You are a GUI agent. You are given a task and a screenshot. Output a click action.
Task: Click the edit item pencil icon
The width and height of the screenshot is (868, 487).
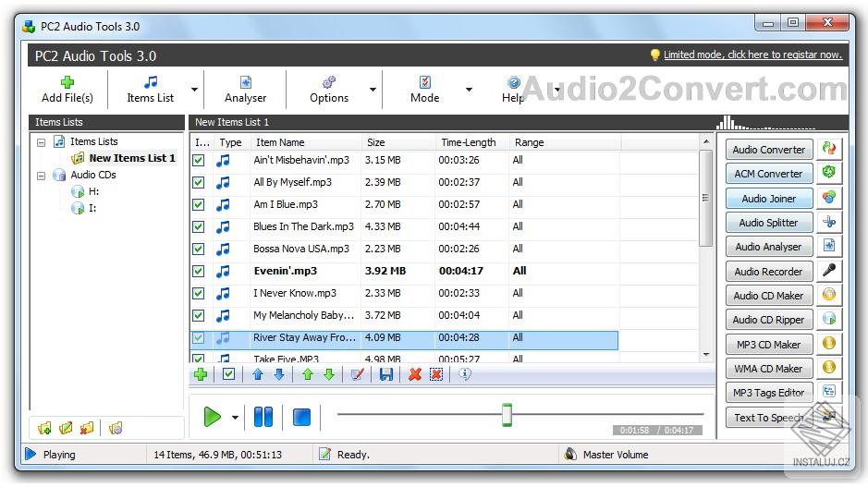[x=358, y=374]
